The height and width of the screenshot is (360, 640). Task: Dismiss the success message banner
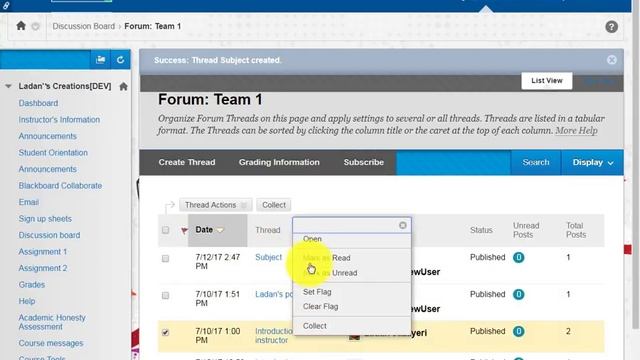click(x=611, y=60)
